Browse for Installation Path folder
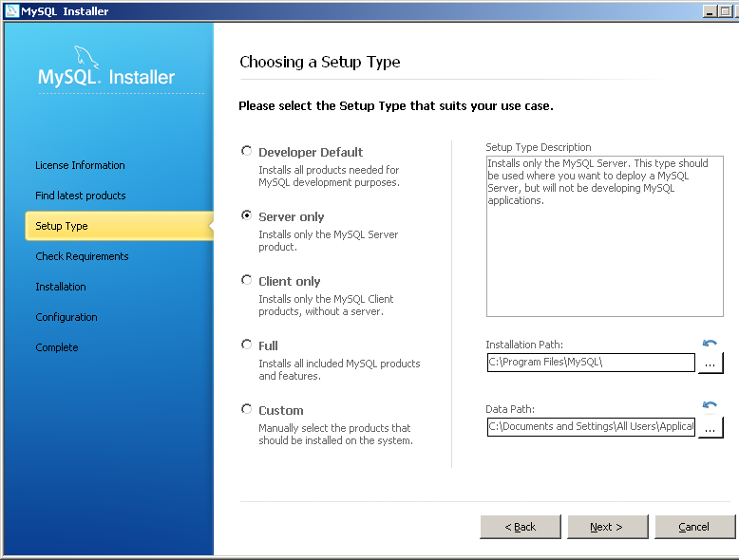This screenshot has width=739, height=560. pyautogui.click(x=711, y=363)
